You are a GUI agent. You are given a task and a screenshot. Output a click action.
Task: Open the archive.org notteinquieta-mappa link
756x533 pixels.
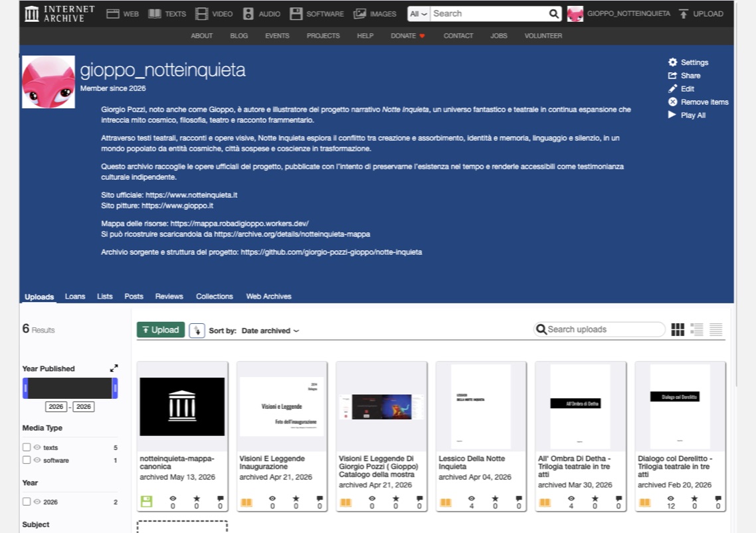click(292, 234)
